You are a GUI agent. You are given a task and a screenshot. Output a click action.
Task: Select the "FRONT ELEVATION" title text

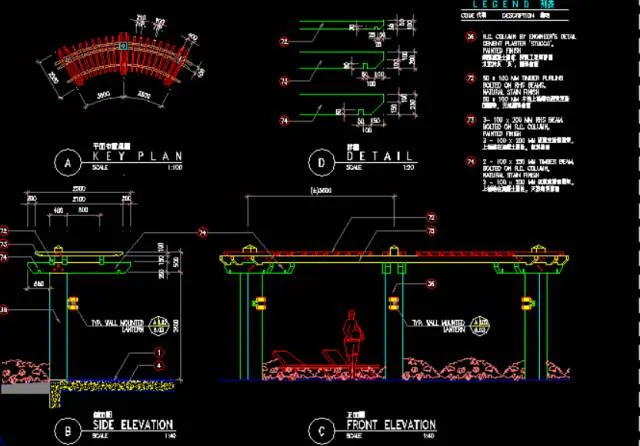tap(391, 425)
